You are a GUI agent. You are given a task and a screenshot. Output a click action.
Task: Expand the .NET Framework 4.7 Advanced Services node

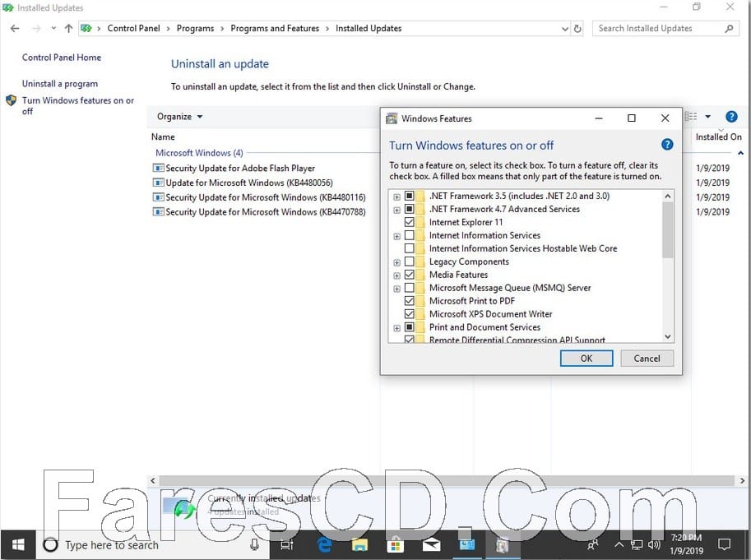coord(396,210)
